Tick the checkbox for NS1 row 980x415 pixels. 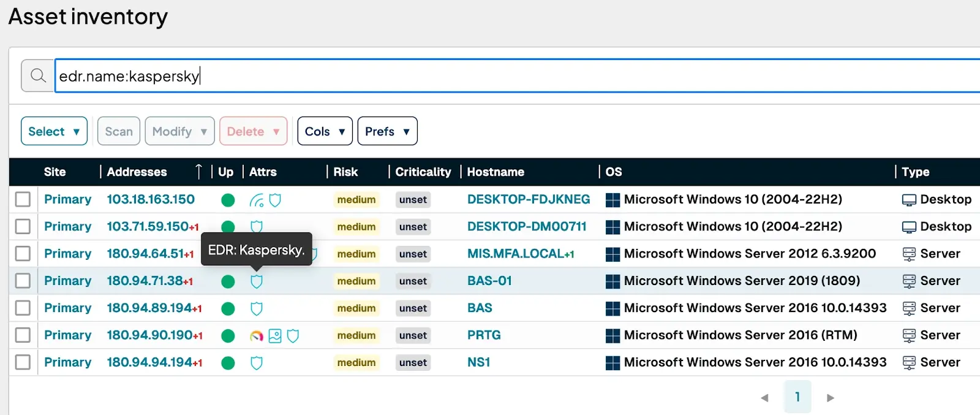(23, 362)
